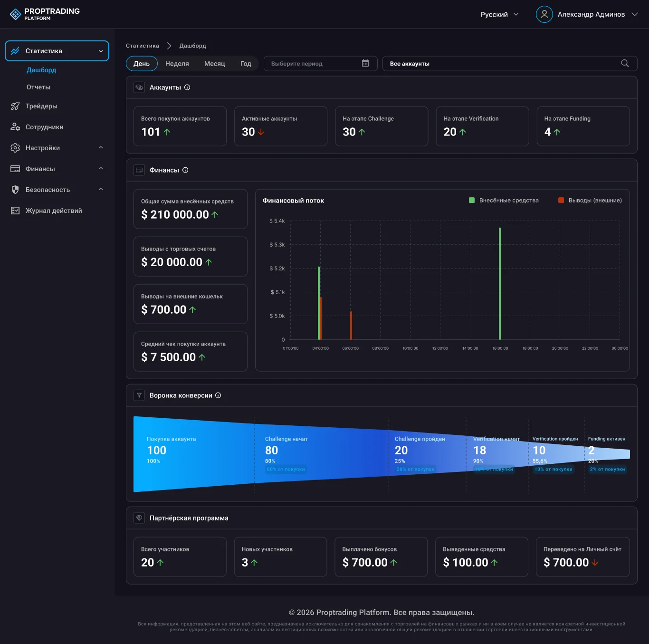Screen dimensions: 649x644
Task: Open the Русский language dropdown
Action: [499, 14]
